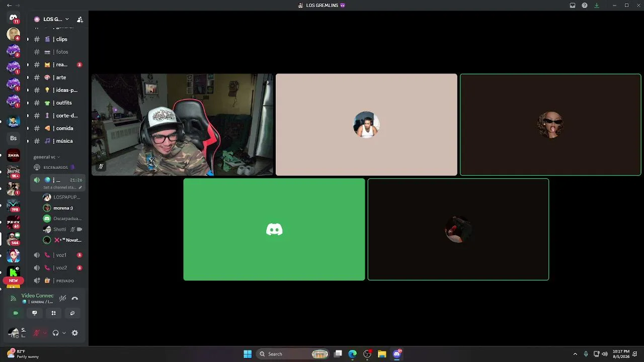
Task: Open Discord direct messages home
Action: point(14,18)
